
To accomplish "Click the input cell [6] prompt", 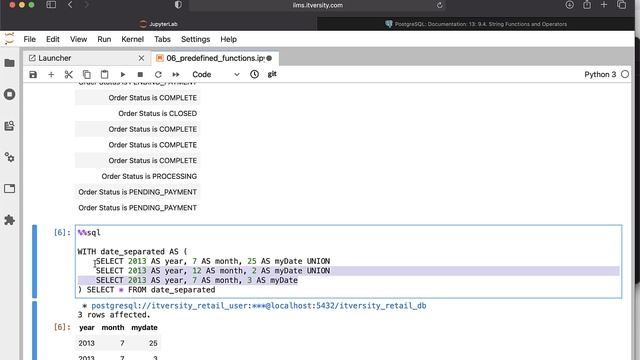I will tap(62, 233).
